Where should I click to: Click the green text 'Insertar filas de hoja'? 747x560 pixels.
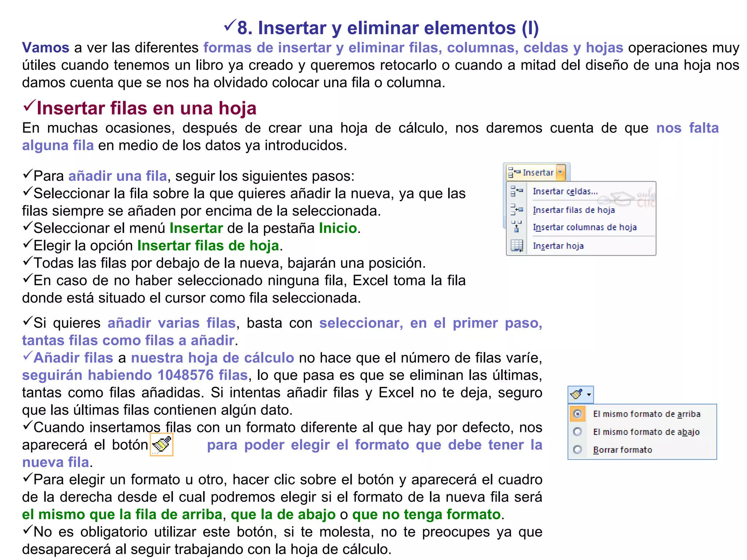coord(208,245)
